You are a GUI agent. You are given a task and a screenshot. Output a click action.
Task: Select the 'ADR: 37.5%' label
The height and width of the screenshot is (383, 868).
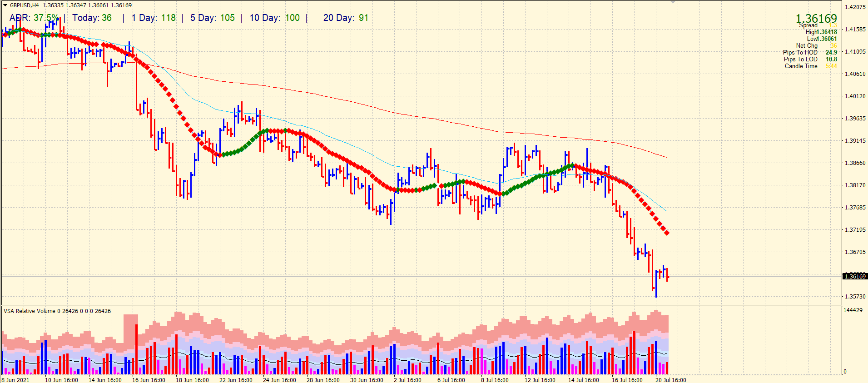pos(34,18)
